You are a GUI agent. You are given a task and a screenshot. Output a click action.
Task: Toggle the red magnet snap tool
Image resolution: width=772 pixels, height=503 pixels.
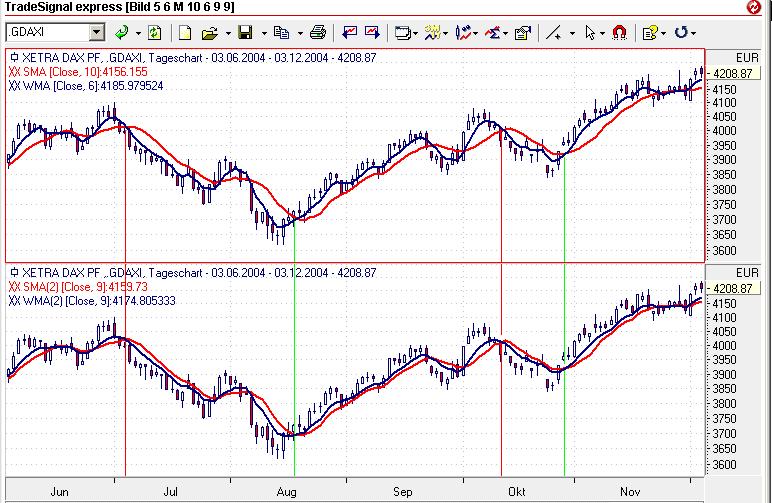click(x=619, y=32)
